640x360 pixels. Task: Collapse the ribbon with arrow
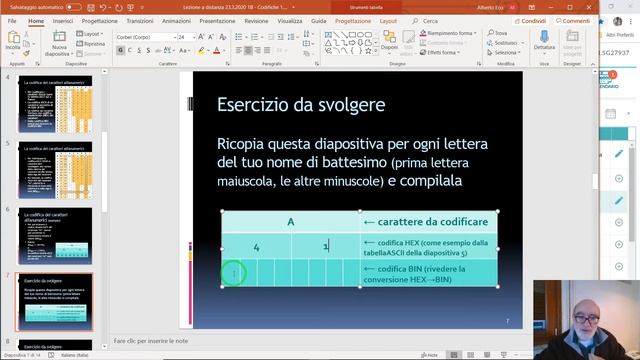point(593,64)
